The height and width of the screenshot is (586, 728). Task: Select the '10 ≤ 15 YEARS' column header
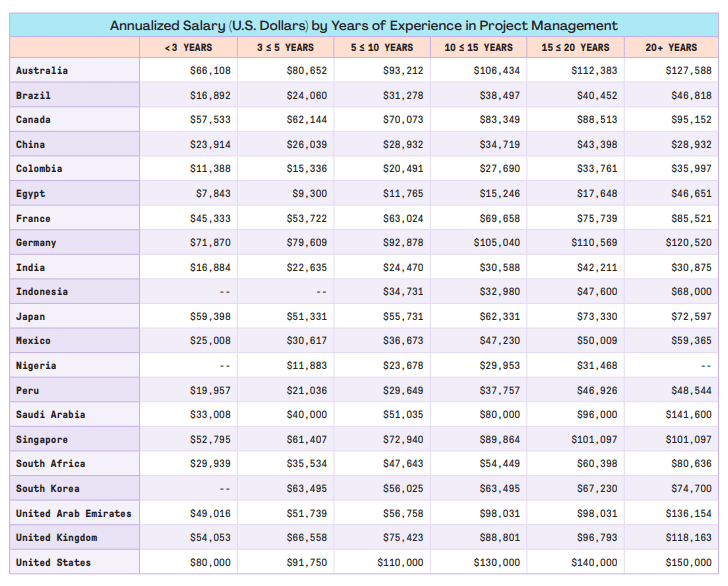479,47
